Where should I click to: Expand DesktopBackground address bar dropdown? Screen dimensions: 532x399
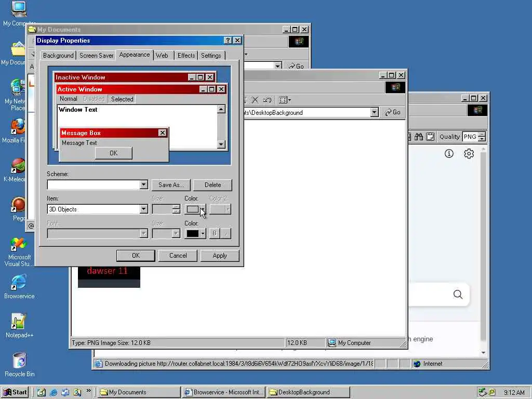coord(374,112)
